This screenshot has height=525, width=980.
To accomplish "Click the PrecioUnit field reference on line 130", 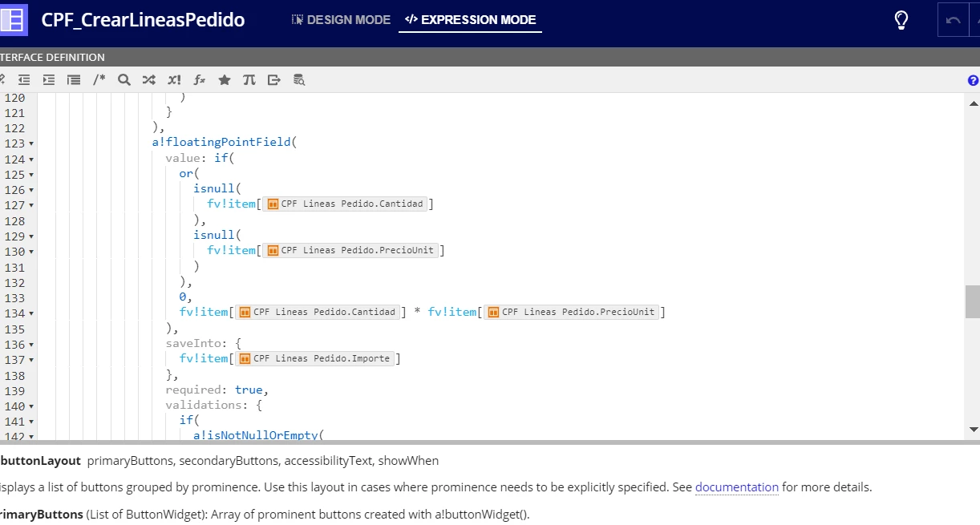I will click(x=350, y=250).
